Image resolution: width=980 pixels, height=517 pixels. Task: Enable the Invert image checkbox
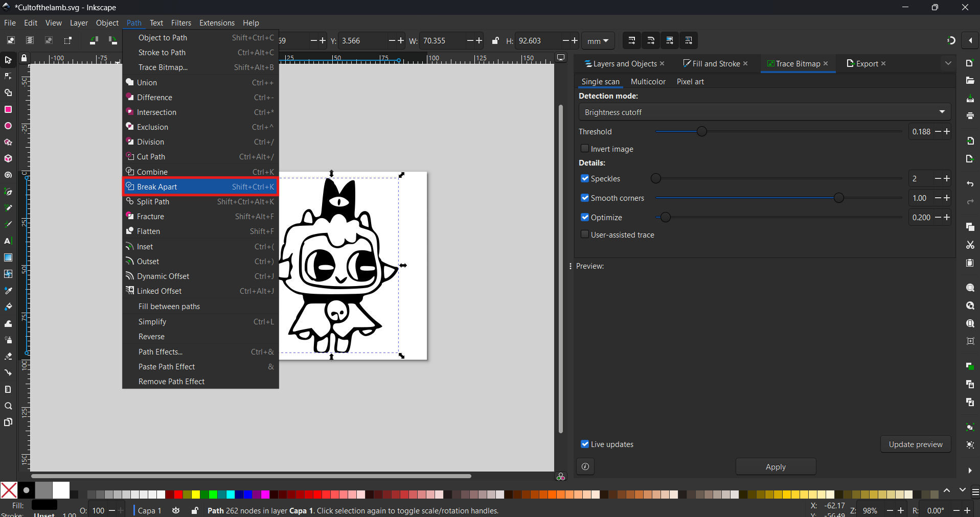585,149
